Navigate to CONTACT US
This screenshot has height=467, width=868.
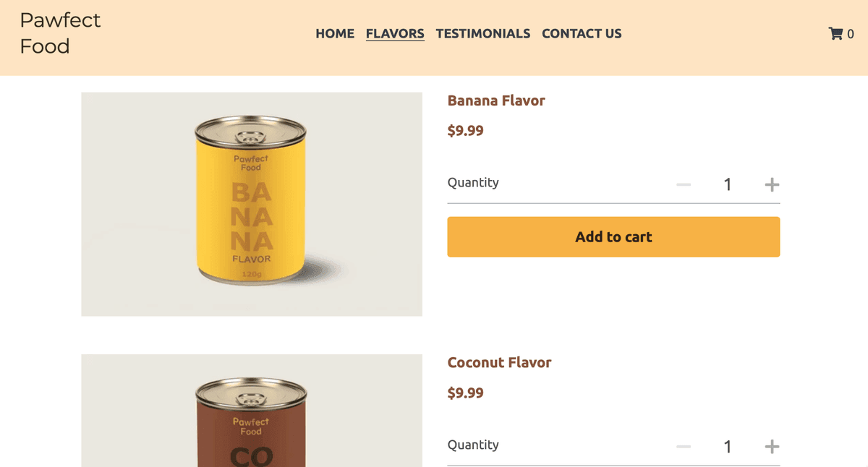(582, 33)
